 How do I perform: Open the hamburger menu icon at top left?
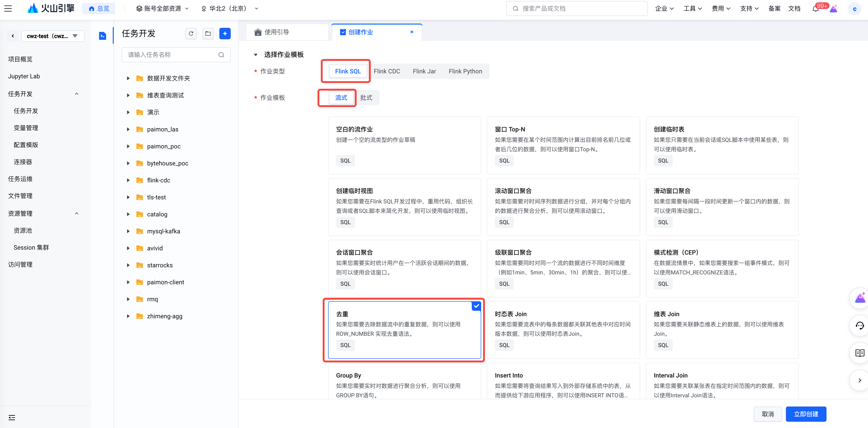(x=8, y=8)
